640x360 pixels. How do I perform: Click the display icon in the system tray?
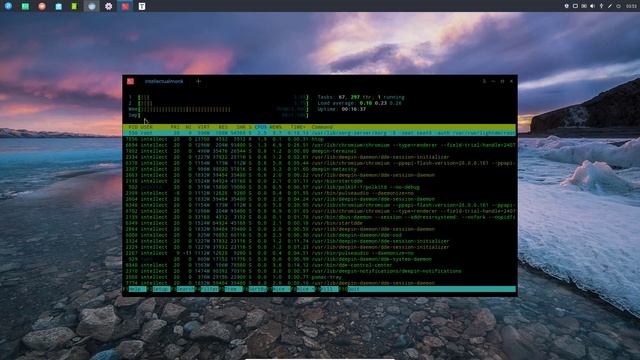(575, 6)
